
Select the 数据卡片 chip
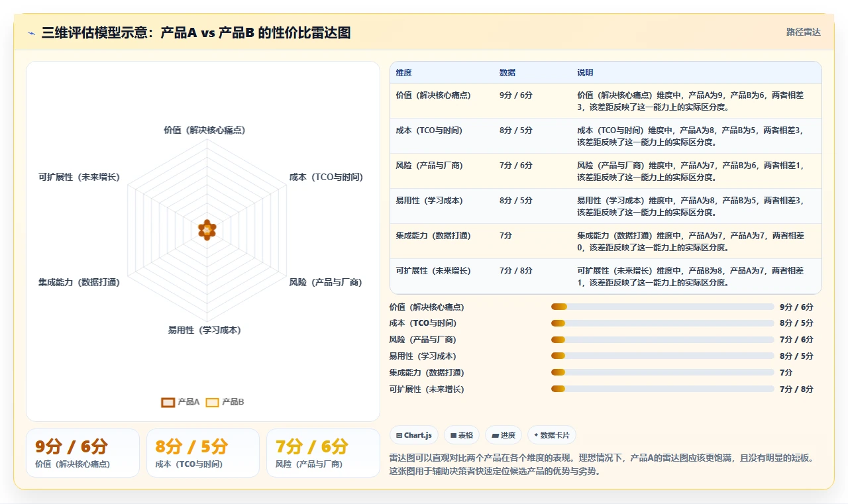[x=552, y=435]
